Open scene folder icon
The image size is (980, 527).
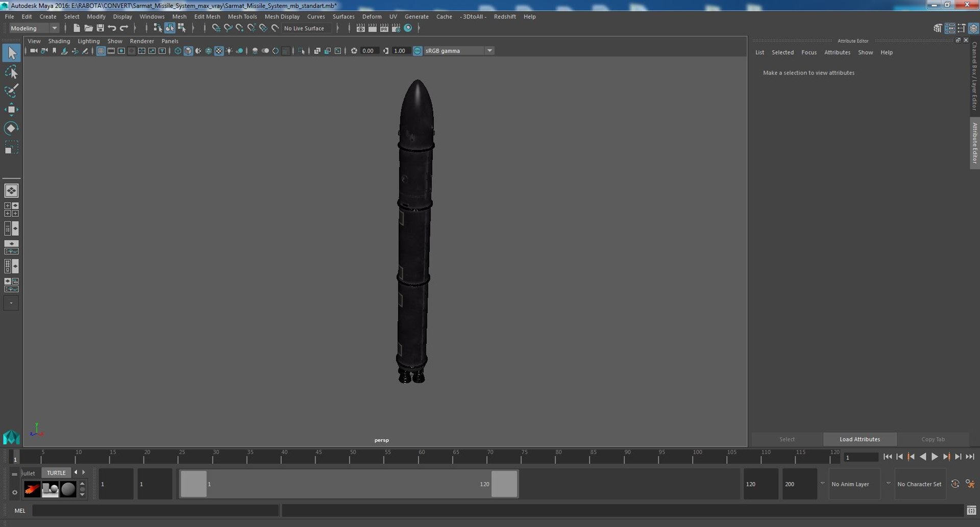point(88,28)
